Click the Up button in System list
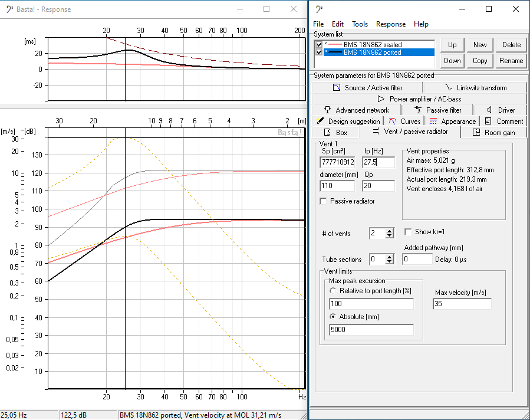The image size is (530, 420). [x=452, y=45]
